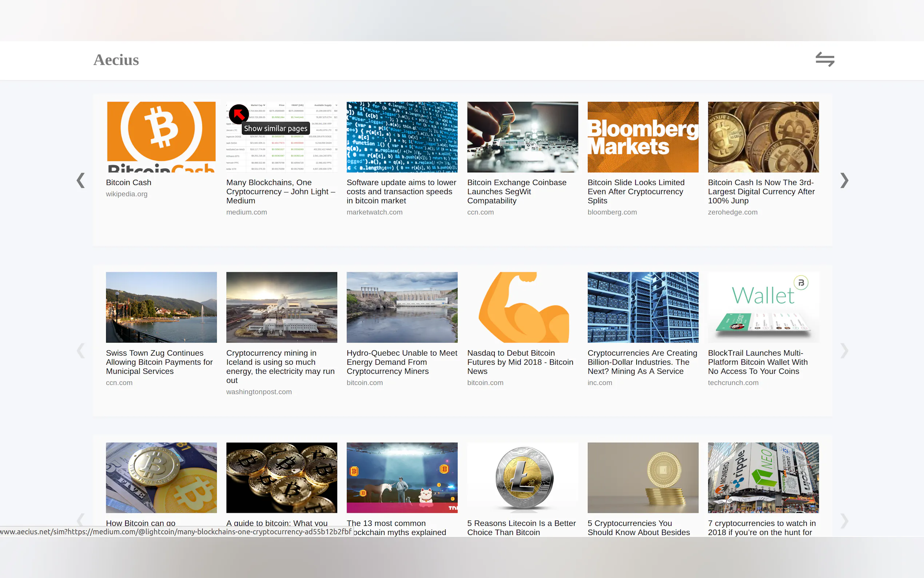
Task: Open the mining server racks thumbnail
Action: point(643,307)
